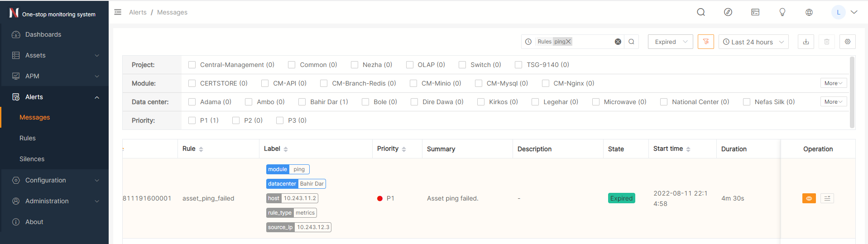Viewport: 868px width, 244px height.
Task: Check the Bahir Dar data center checkbox
Action: click(x=302, y=102)
